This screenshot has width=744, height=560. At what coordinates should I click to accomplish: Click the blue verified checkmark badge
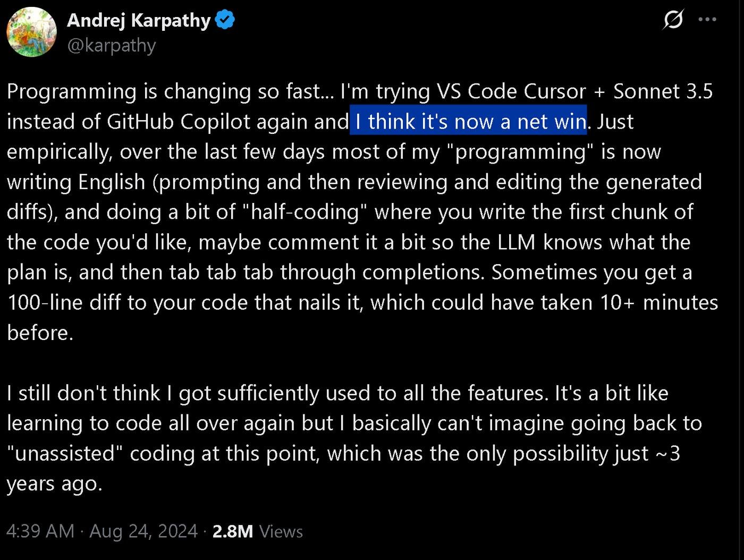pyautogui.click(x=225, y=20)
